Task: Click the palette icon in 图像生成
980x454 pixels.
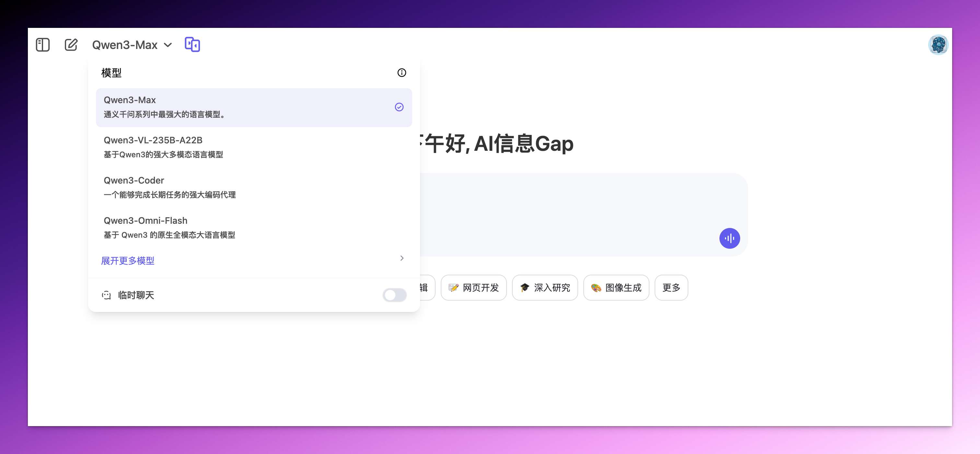Action: (596, 288)
